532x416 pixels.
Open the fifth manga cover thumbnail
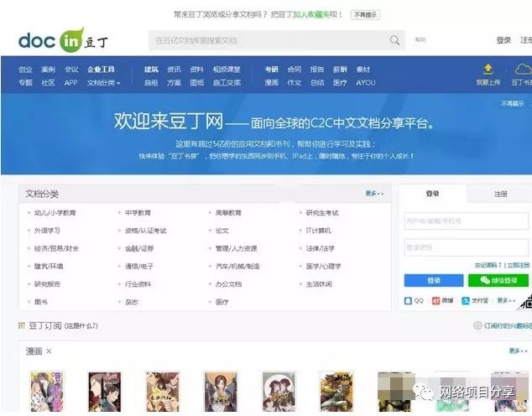point(279,392)
